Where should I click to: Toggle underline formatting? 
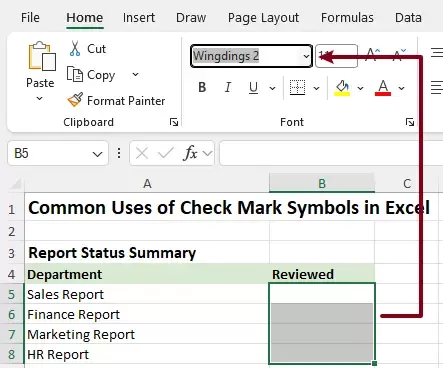(x=253, y=88)
